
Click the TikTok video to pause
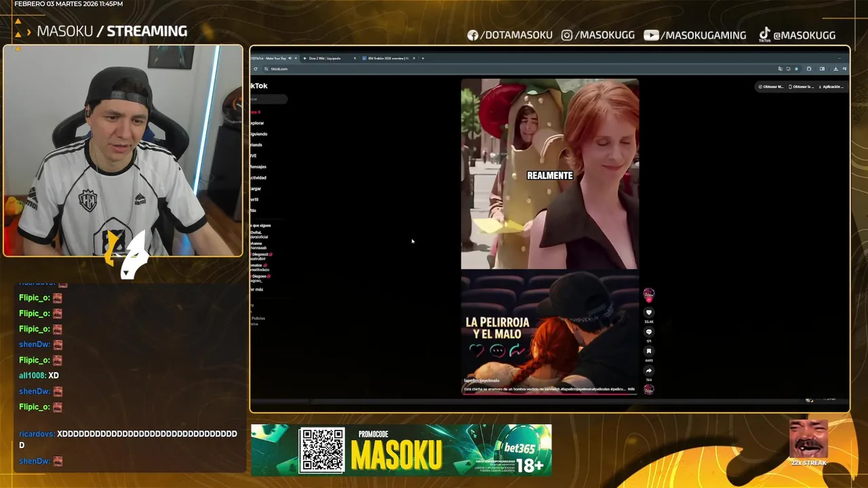[549, 237]
